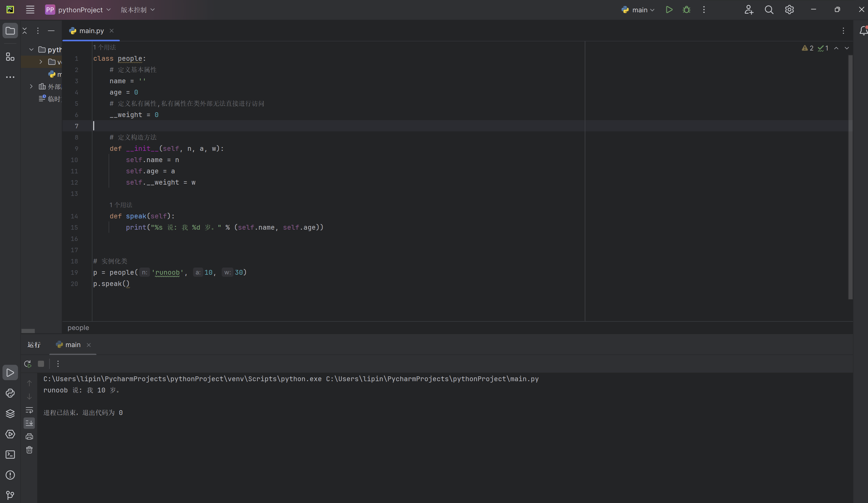Screen dimensions: 868x503
Task: Open the Problems tool window icon
Action: tap(10, 475)
